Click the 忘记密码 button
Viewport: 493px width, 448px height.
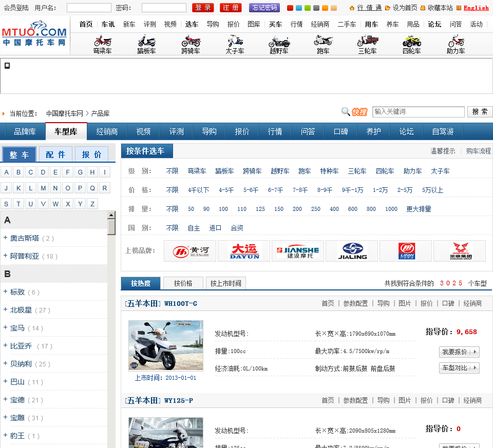click(x=264, y=8)
